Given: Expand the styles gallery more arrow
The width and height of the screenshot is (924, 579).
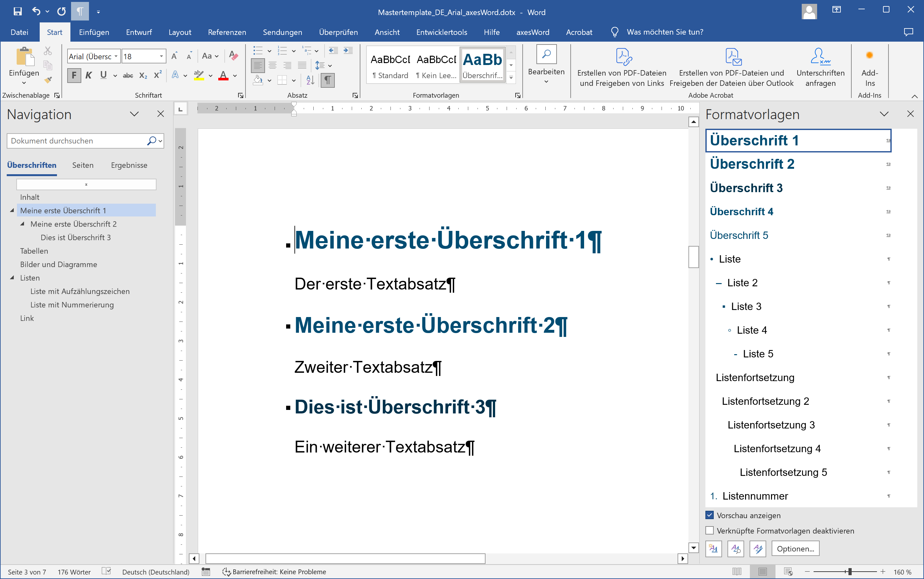Looking at the screenshot, I should (511, 78).
